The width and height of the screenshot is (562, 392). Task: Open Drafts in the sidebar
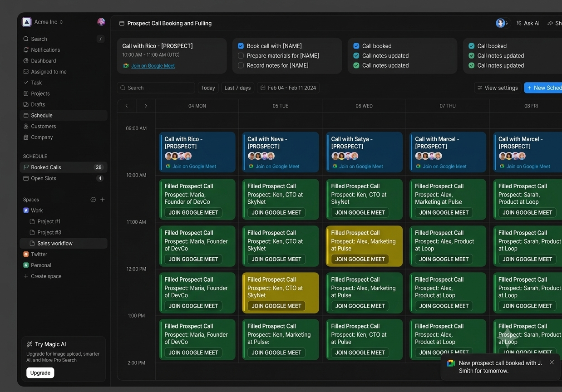(x=64, y=104)
